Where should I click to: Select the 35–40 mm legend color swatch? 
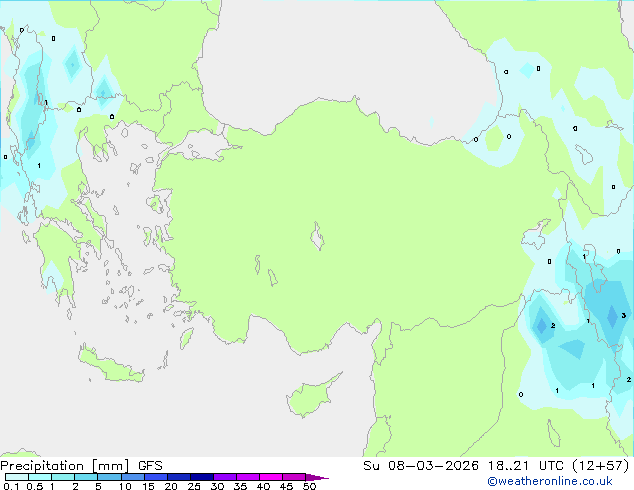coord(247,477)
